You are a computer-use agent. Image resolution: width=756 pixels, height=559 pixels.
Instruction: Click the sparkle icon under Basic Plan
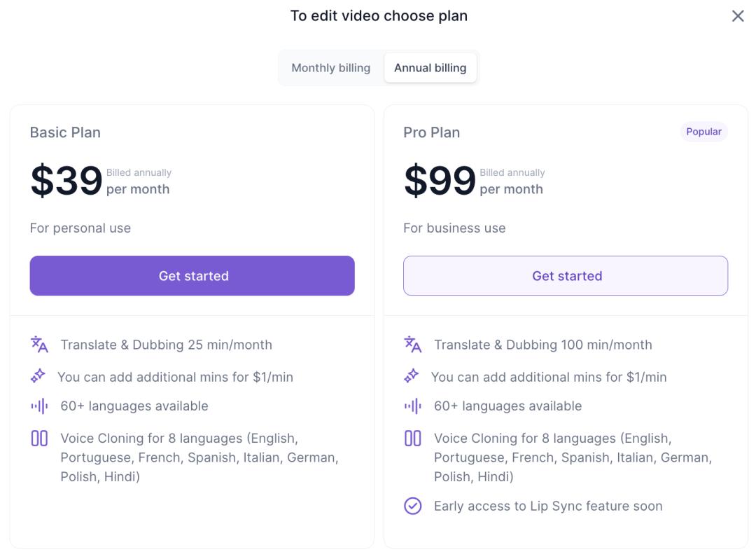coord(38,376)
